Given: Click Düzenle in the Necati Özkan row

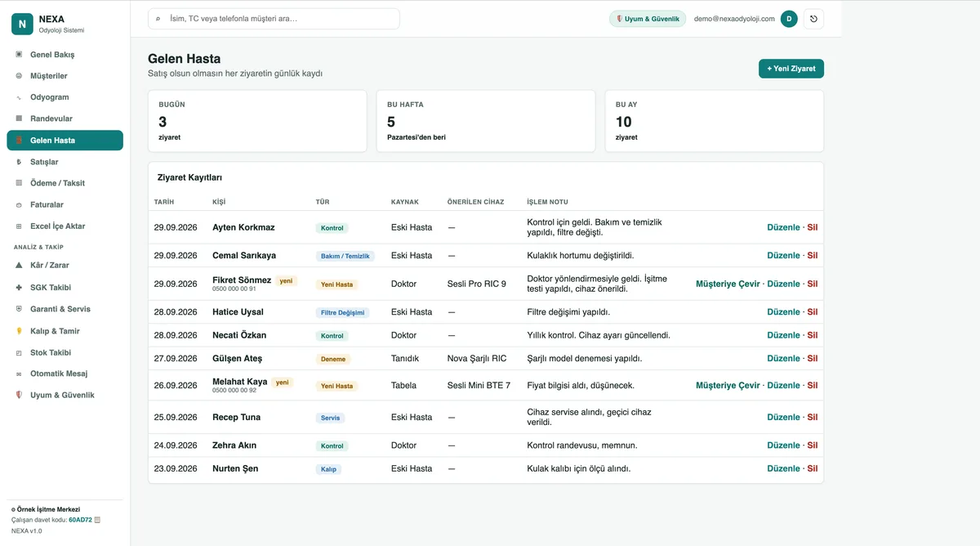Looking at the screenshot, I should point(784,335).
